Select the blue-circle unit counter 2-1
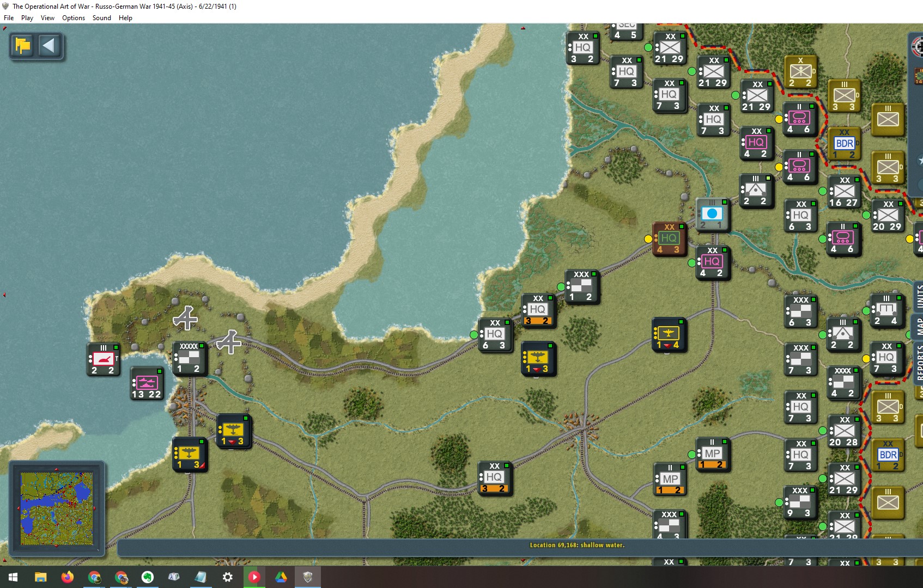Viewport: 923px width, 588px height. tap(712, 215)
